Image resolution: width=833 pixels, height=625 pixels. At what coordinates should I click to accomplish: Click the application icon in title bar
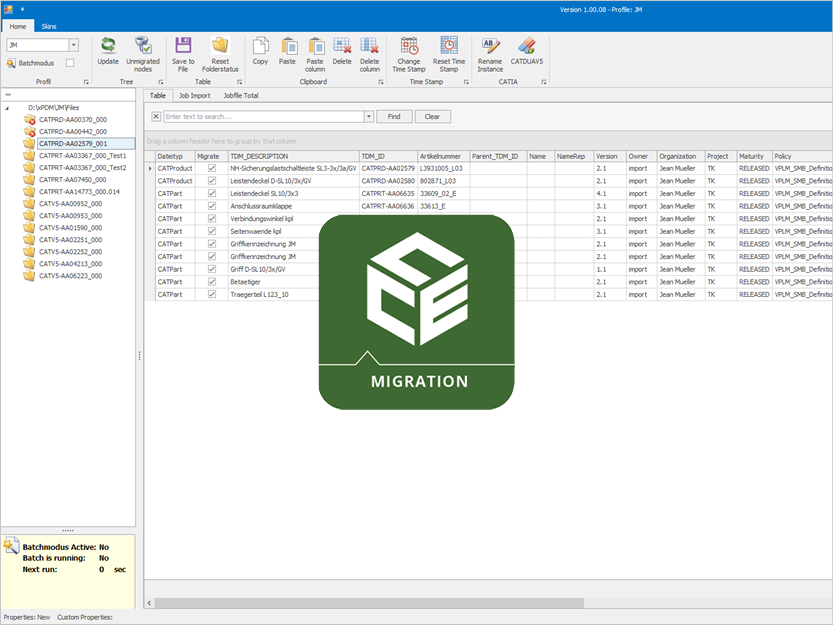coord(8,9)
